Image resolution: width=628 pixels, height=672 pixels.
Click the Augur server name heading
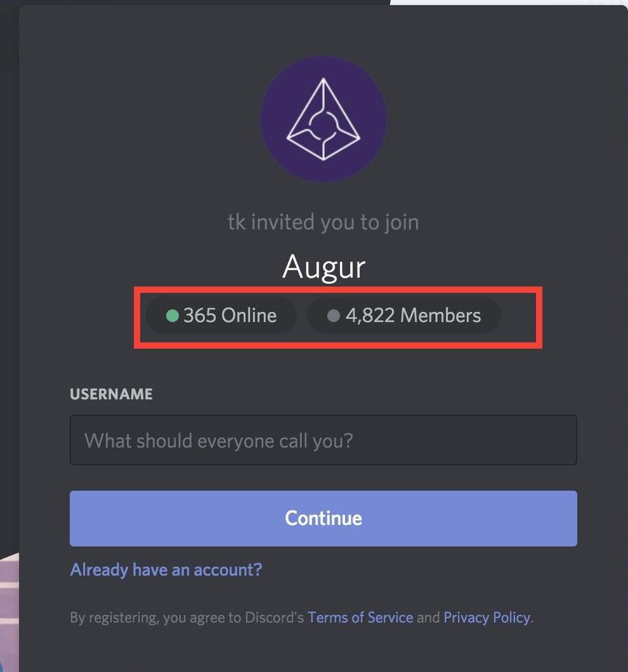click(324, 267)
